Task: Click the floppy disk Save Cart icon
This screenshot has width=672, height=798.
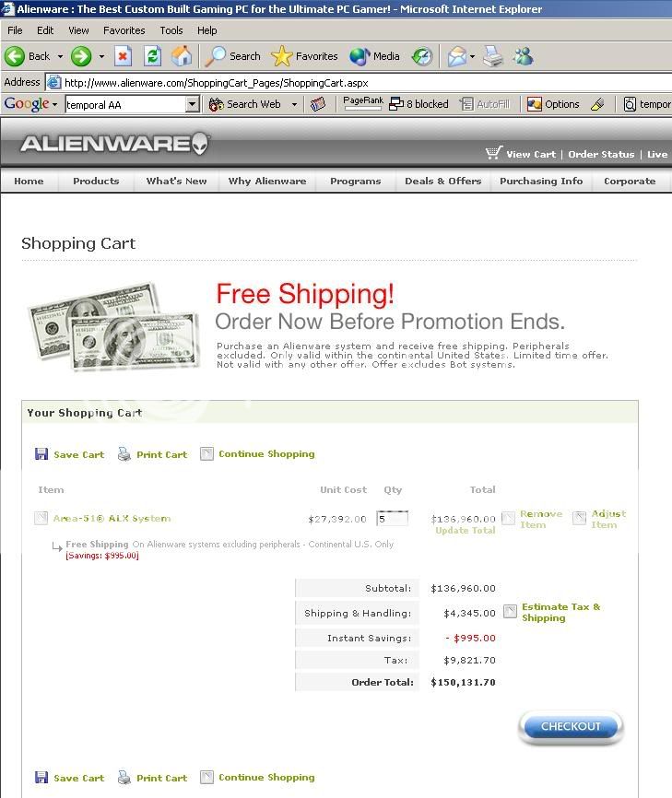Action: (41, 454)
